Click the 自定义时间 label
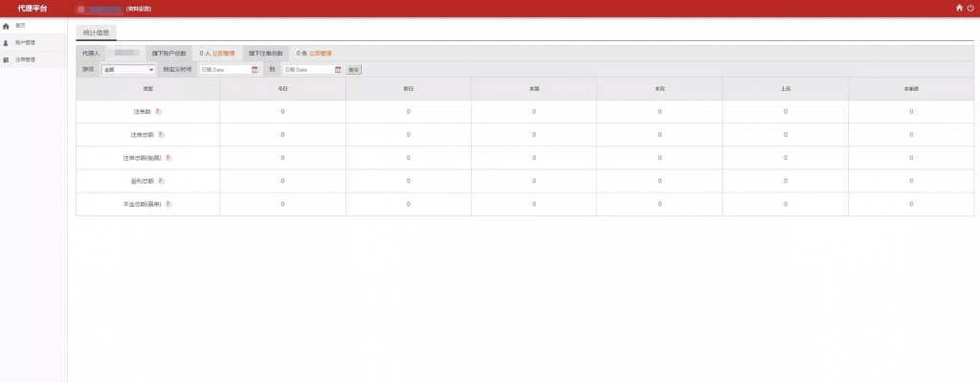Image resolution: width=980 pixels, height=383 pixels. tap(177, 70)
